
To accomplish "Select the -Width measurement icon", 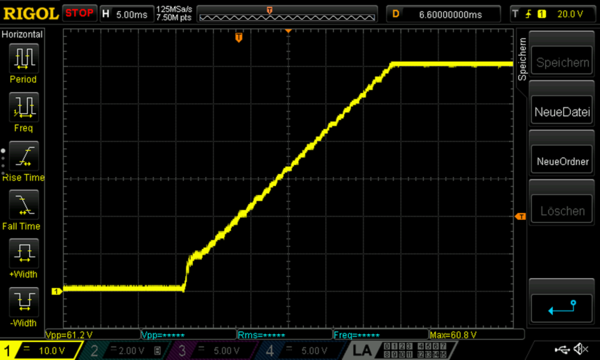I will point(24,302).
